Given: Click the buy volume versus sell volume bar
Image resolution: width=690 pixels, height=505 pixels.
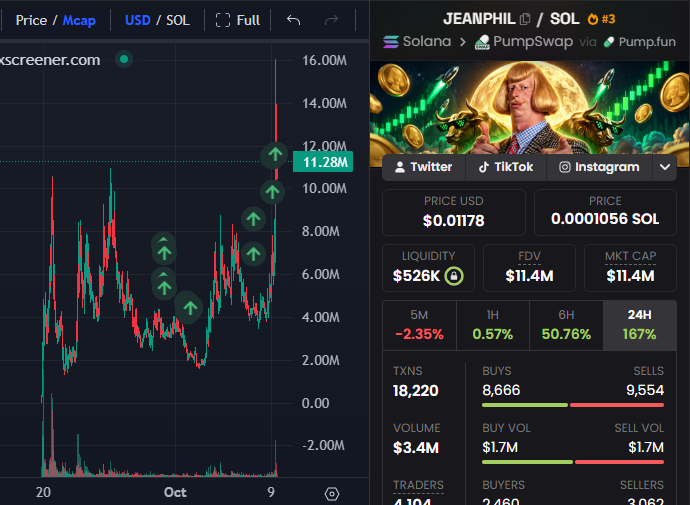Looking at the screenshot, I should tap(573, 462).
